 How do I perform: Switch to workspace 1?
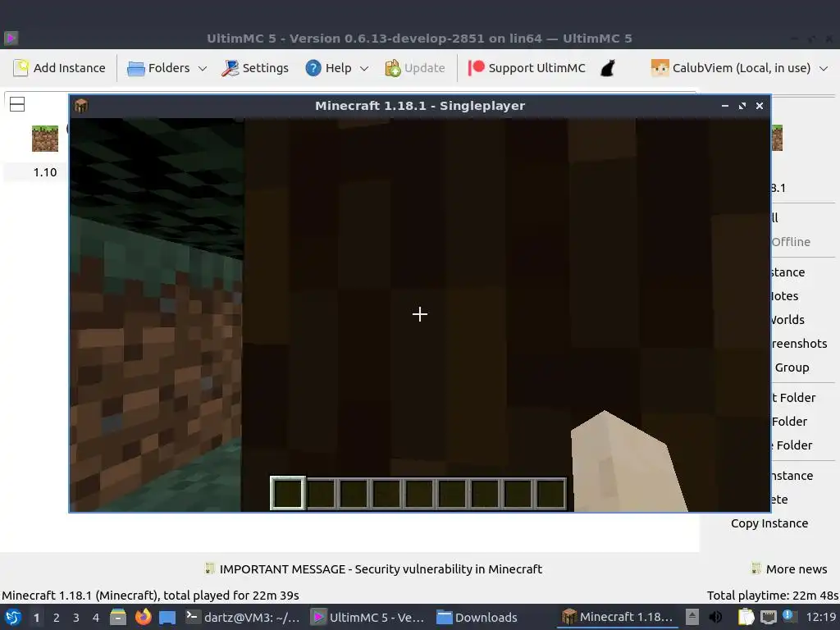36,618
